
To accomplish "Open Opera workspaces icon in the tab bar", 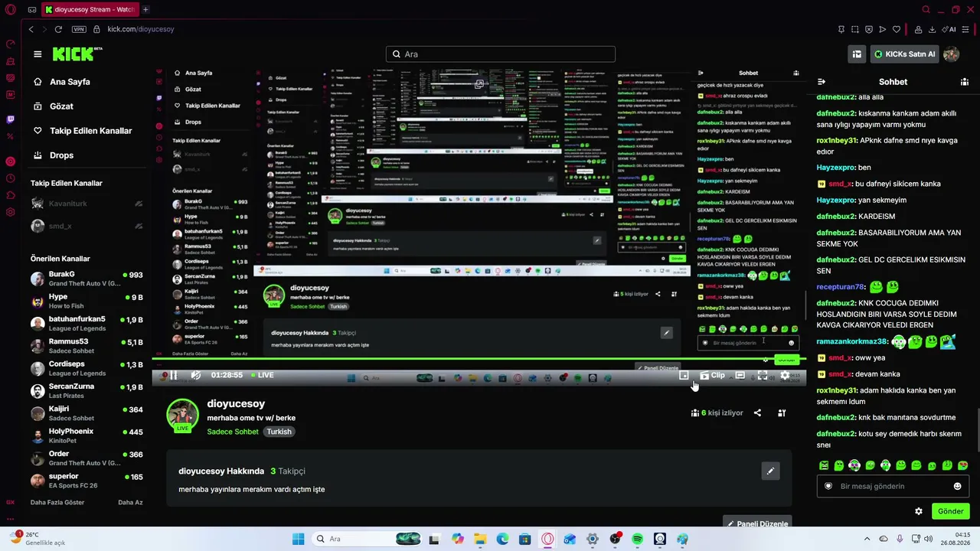I will click(x=31, y=10).
